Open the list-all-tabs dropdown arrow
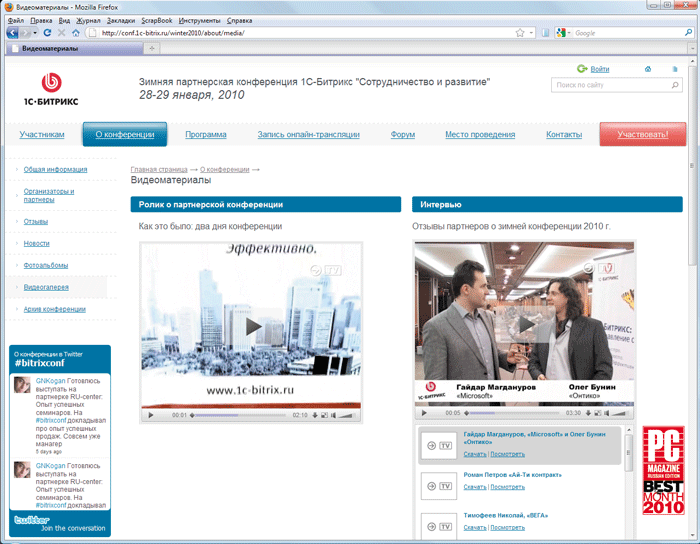The height and width of the screenshot is (544, 700). click(691, 48)
